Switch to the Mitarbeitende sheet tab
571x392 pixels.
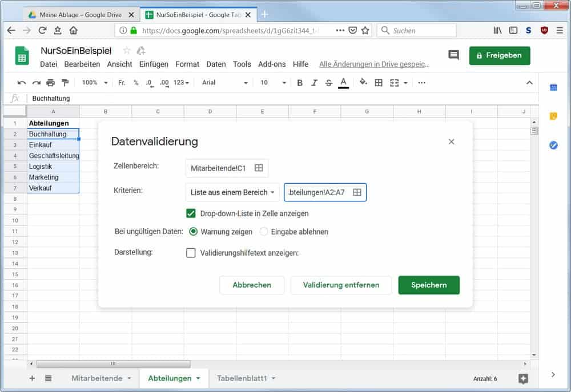(96, 378)
